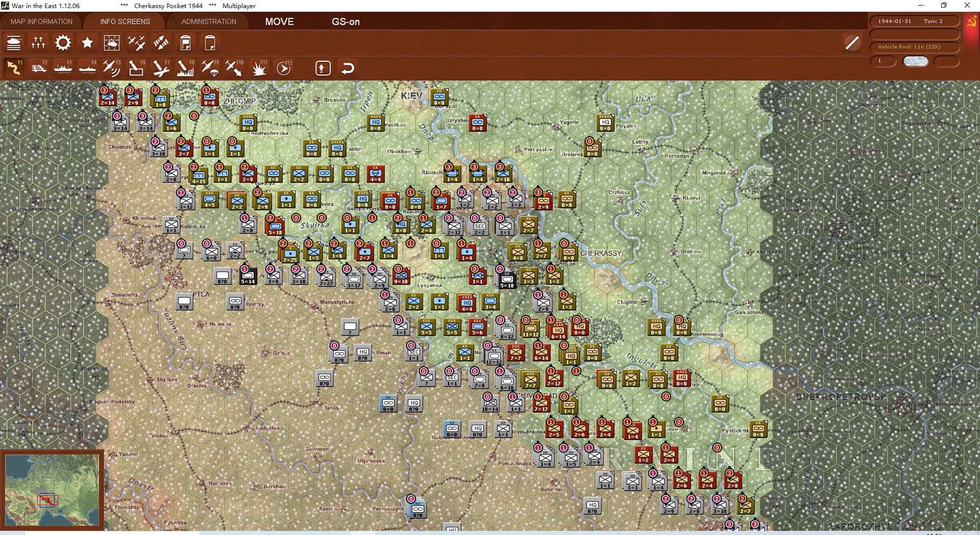Select the 7=25 armored unit counter
The height and width of the screenshot is (535, 980).
tap(290, 254)
